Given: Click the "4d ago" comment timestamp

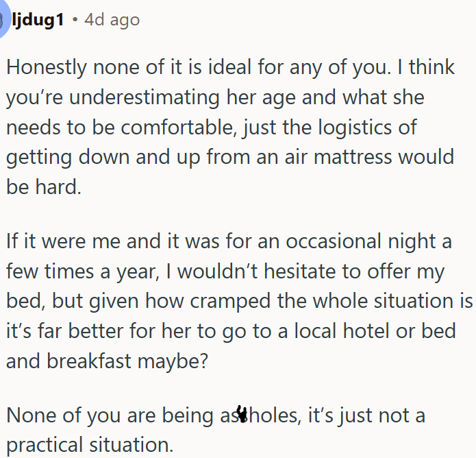Looking at the screenshot, I should pos(112,19).
